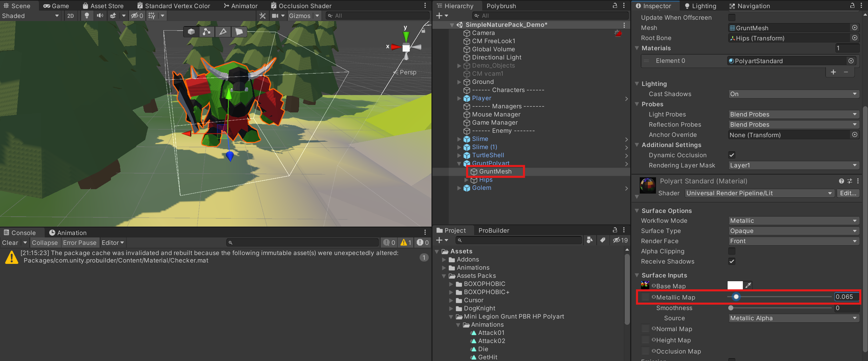The width and height of the screenshot is (868, 361).
Task: Remove material element with minus button
Action: tap(846, 72)
